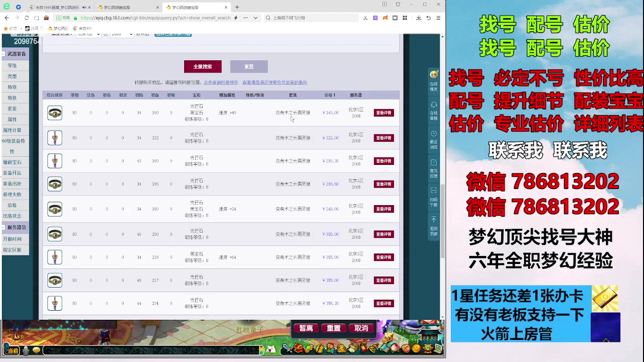This screenshot has width=644, height=362.
Task: Click the 全服搜索 search button
Action: pyautogui.click(x=202, y=66)
